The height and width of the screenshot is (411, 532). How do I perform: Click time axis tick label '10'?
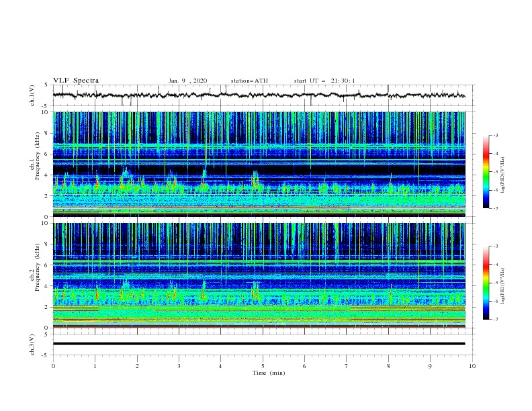472,366
